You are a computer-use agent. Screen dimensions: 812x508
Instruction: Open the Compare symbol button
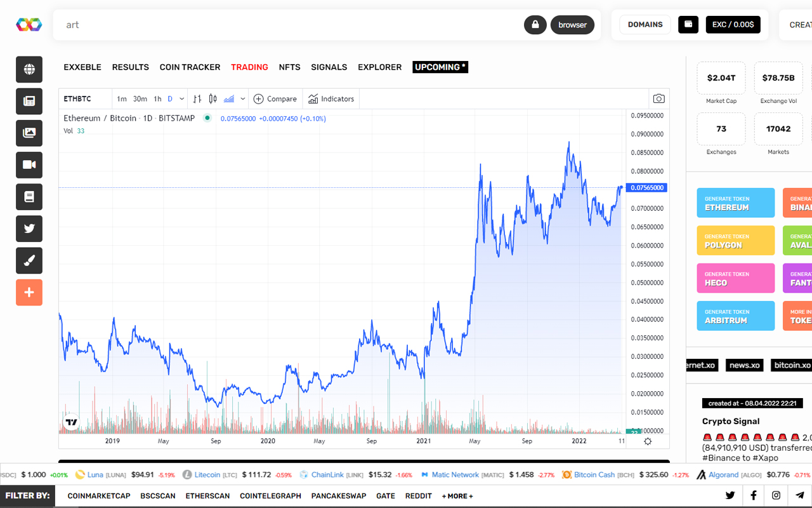point(275,98)
